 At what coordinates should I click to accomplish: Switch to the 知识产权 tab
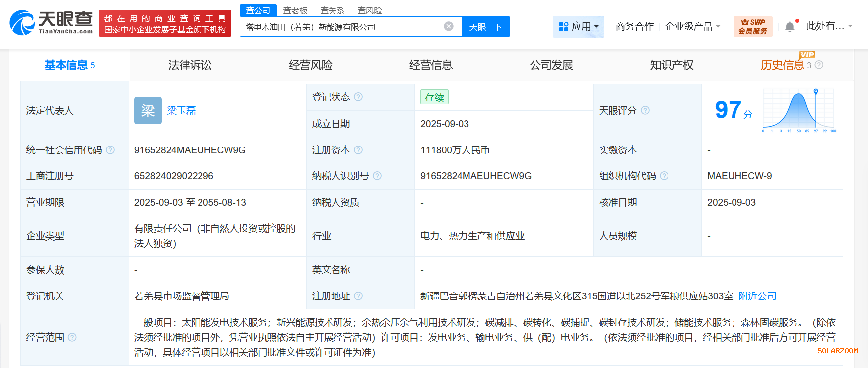pos(671,65)
